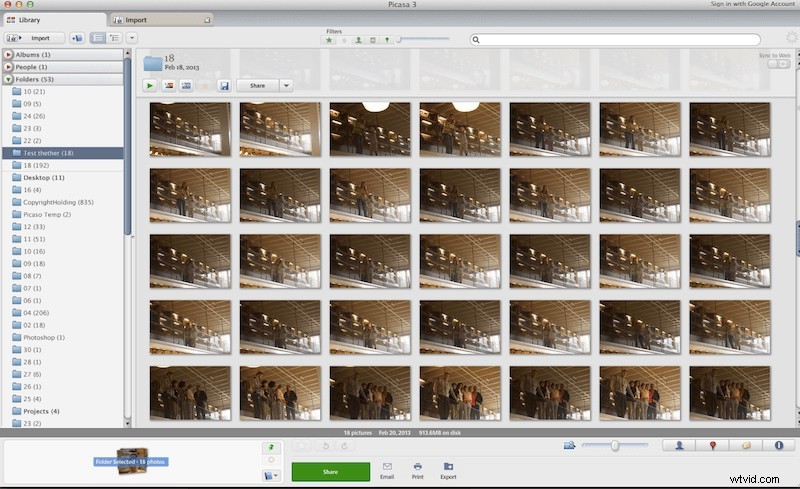Image resolution: width=800 pixels, height=489 pixels.
Task: Select the 04 (206) folder
Action: [x=63, y=313]
